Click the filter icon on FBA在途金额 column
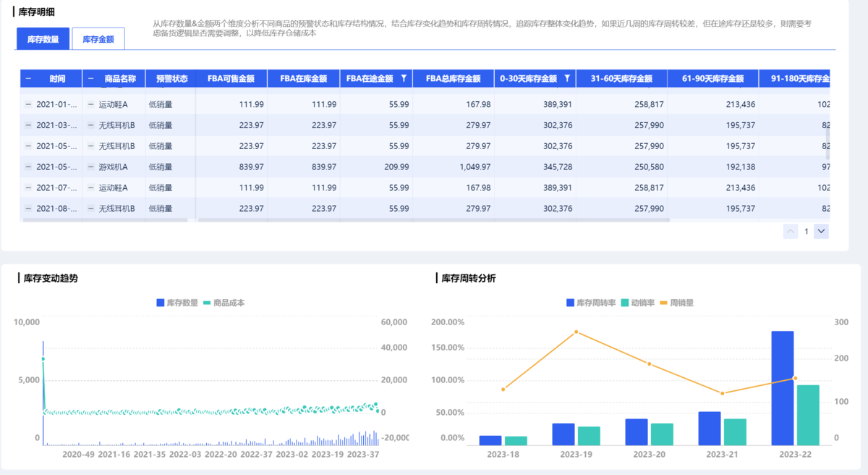 (404, 78)
